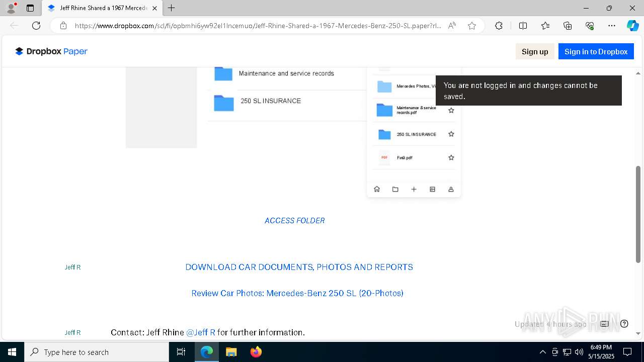This screenshot has width=644, height=362.
Task: Open a new browser tab
Action: click(172, 8)
